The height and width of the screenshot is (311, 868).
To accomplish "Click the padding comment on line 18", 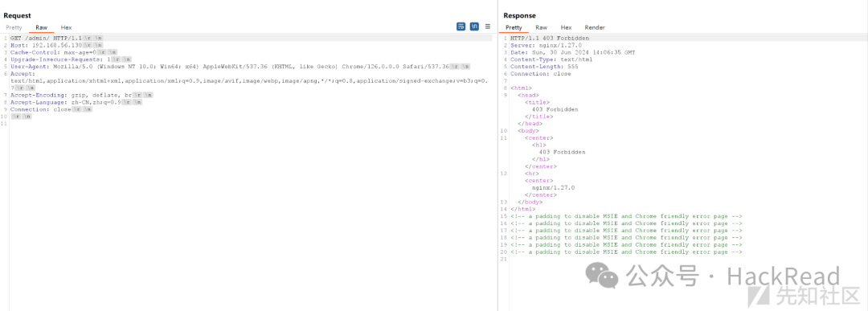I will (x=626, y=238).
